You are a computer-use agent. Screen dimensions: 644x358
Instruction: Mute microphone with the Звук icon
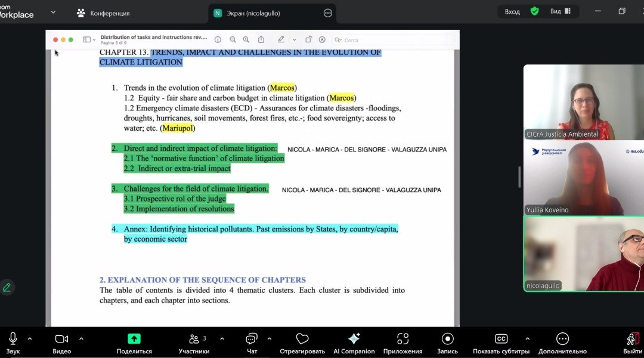[x=13, y=339]
